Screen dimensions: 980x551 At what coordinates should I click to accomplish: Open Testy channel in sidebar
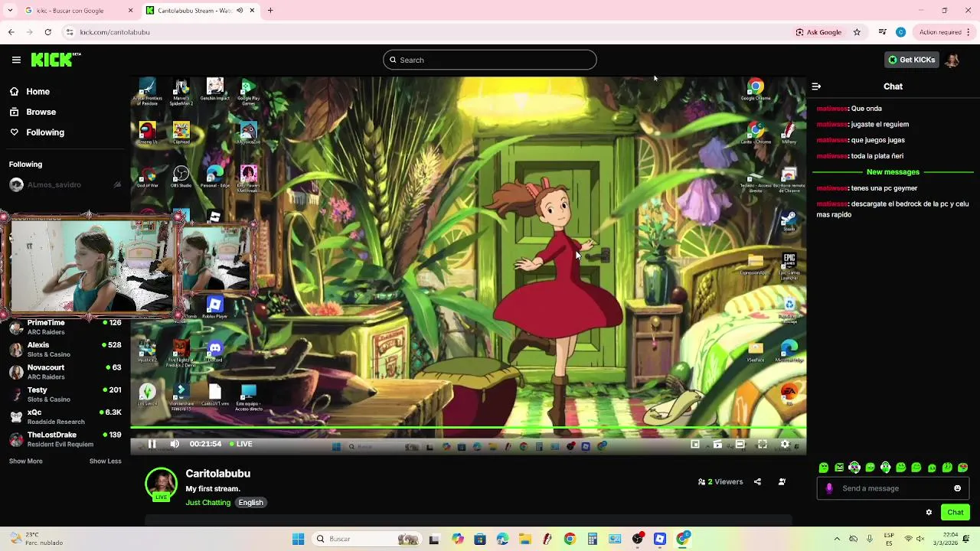[65, 395]
